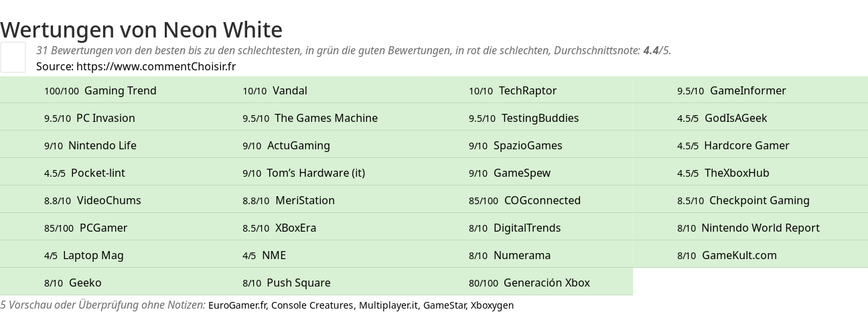Select the PC Invasion review
The height and width of the screenshot is (312, 868).
(x=100, y=118)
